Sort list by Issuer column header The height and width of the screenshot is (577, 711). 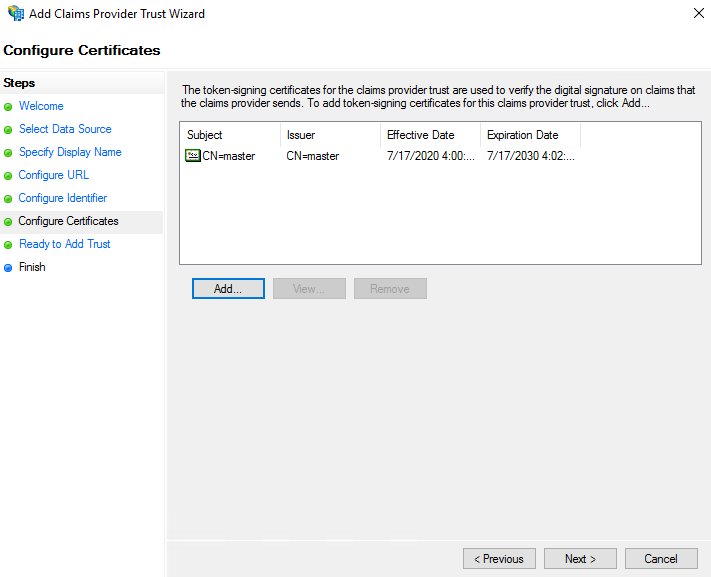[330, 135]
